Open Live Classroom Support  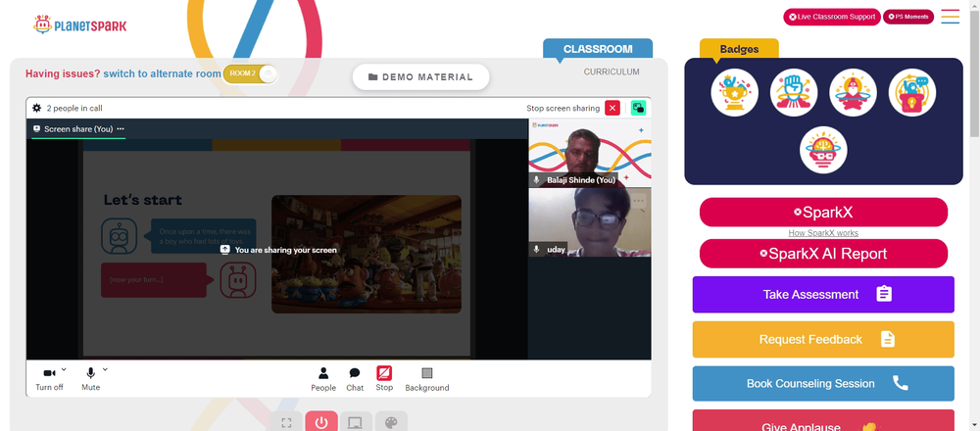click(832, 17)
